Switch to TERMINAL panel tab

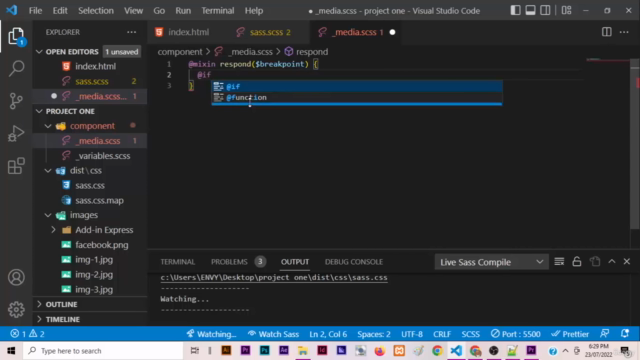coord(178,262)
